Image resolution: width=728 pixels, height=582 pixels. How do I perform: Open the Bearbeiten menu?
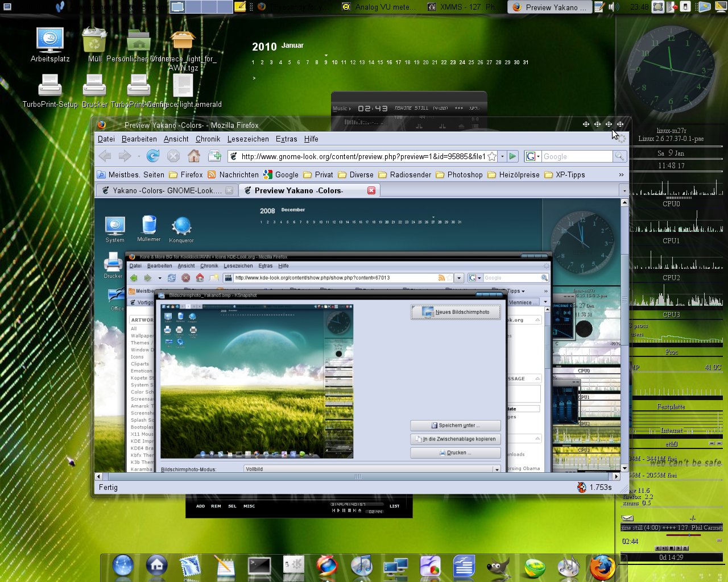(x=139, y=139)
